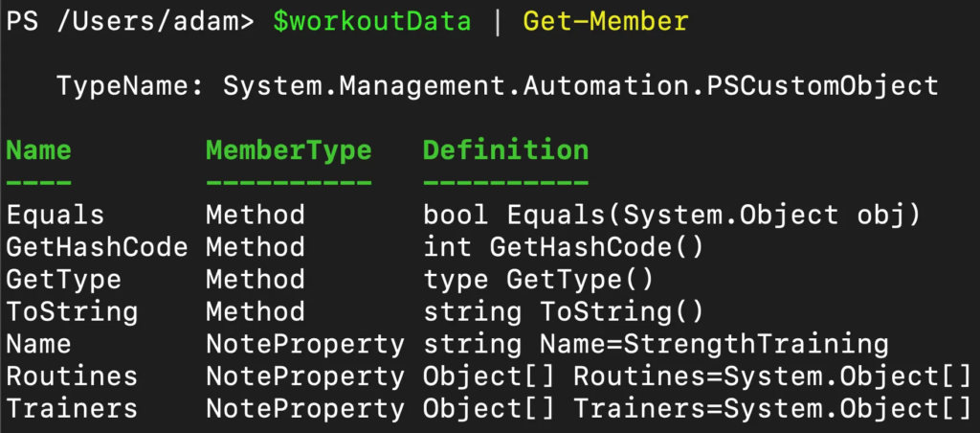Click the Trainers property name
Image resolution: width=980 pixels, height=433 pixels.
coord(72,409)
